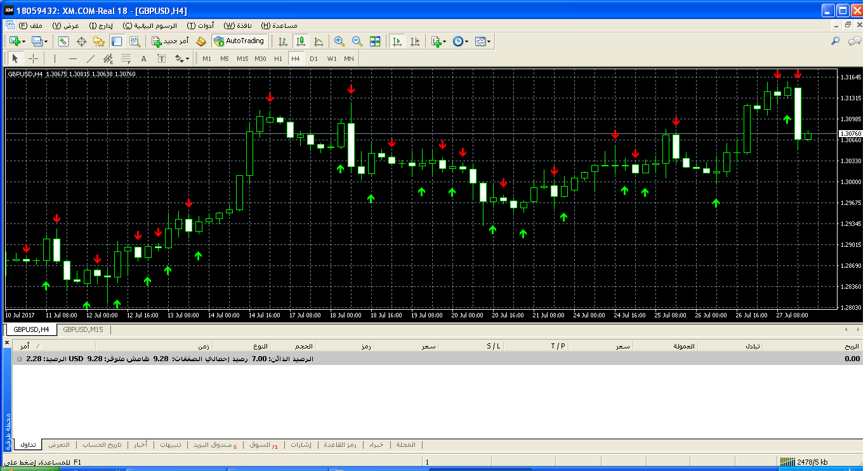The height and width of the screenshot is (471, 868).
Task: Select the D1 timeframe button
Action: pos(313,58)
